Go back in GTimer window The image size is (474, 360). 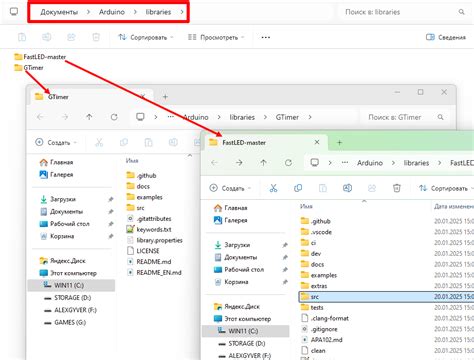pos(40,117)
